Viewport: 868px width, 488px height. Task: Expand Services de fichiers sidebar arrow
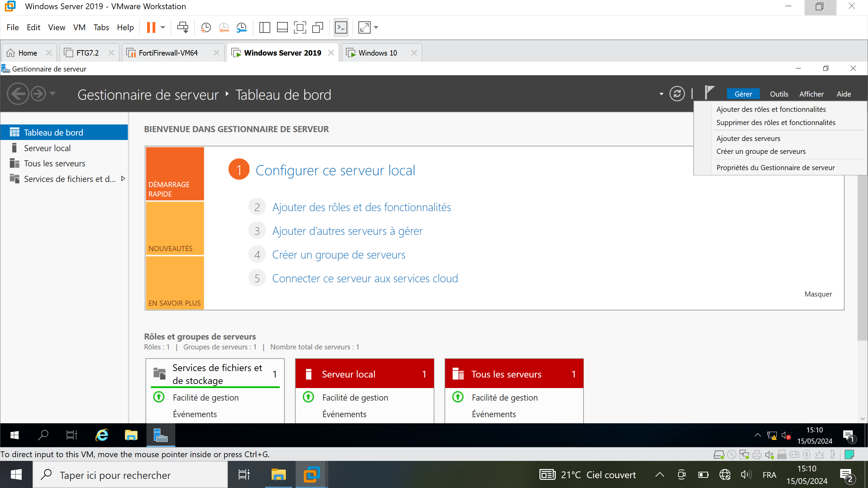pyautogui.click(x=123, y=179)
